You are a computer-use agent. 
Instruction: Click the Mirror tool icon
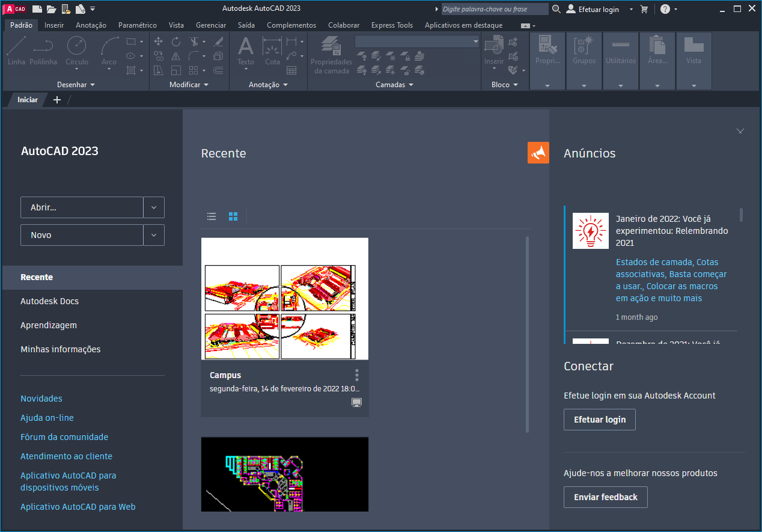pyautogui.click(x=176, y=56)
